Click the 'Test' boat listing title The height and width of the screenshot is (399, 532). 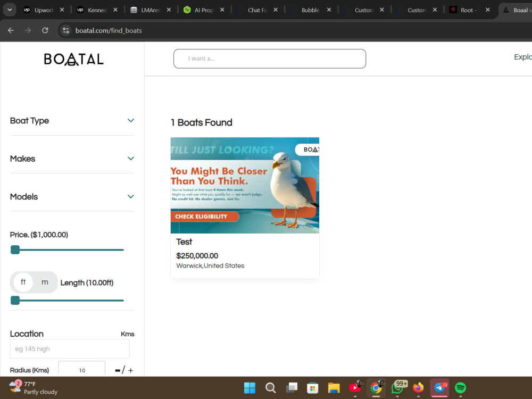(x=184, y=242)
